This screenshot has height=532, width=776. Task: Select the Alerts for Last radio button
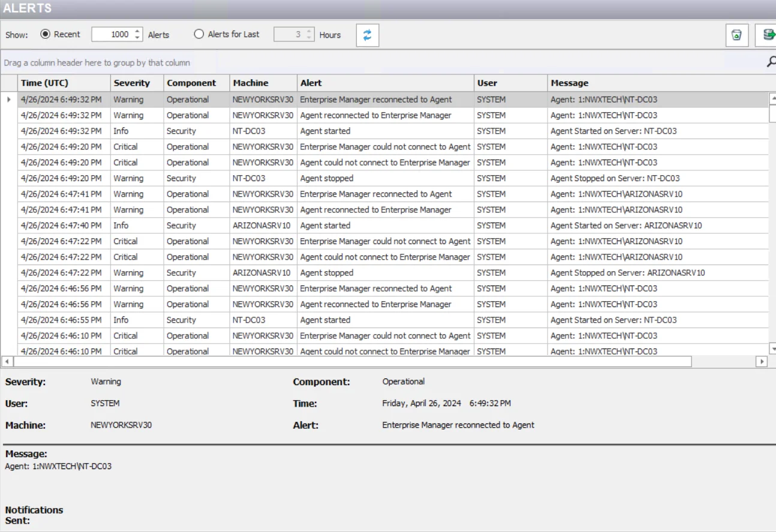[199, 34]
